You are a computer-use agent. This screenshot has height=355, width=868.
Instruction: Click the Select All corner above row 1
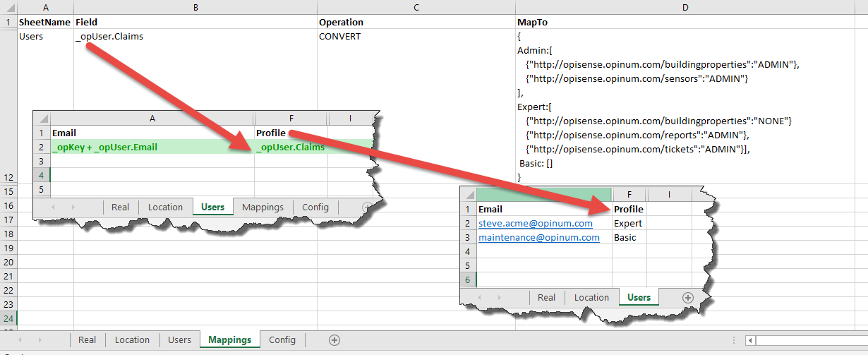point(8,7)
